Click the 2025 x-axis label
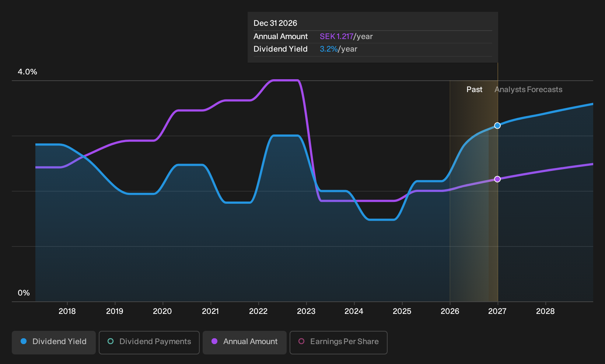The height and width of the screenshot is (364, 605). pyautogui.click(x=402, y=311)
